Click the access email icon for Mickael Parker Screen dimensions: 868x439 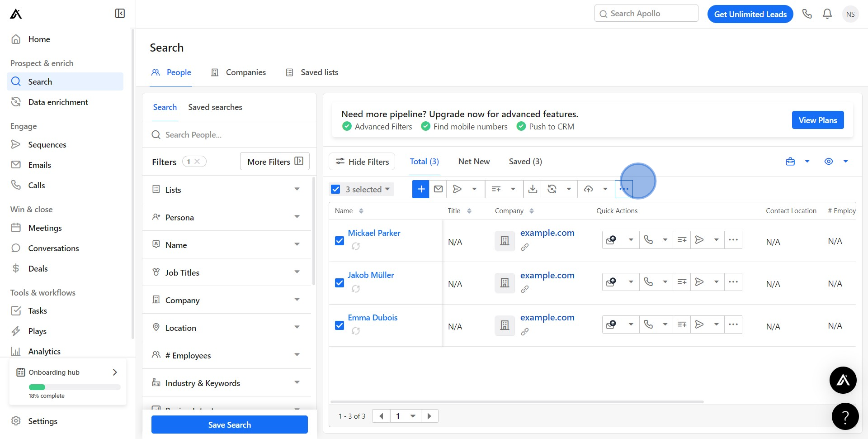click(x=611, y=240)
